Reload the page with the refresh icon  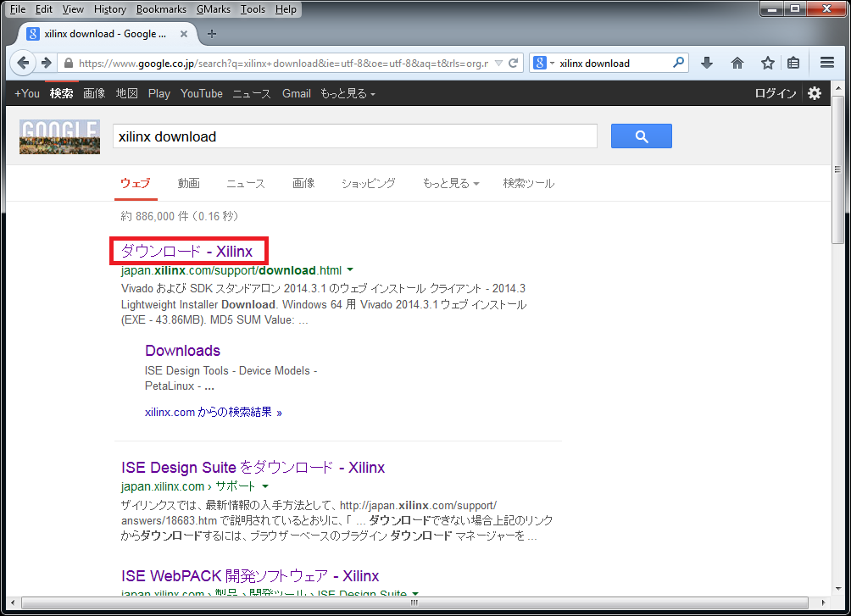tap(514, 63)
